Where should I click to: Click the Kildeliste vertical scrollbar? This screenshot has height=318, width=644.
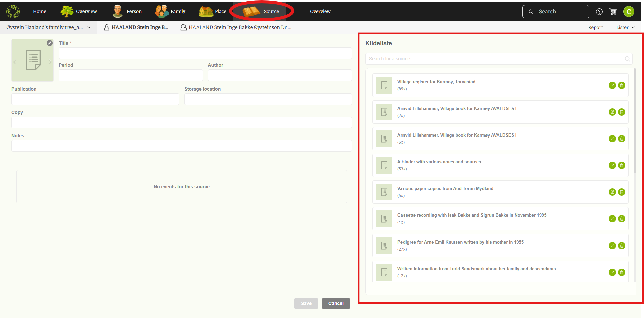click(x=635, y=120)
